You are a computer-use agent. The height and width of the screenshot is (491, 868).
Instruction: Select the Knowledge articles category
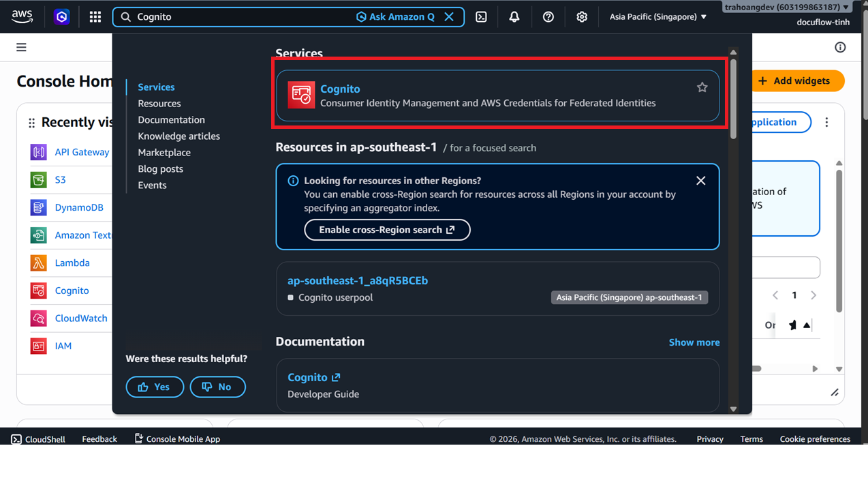click(x=179, y=136)
